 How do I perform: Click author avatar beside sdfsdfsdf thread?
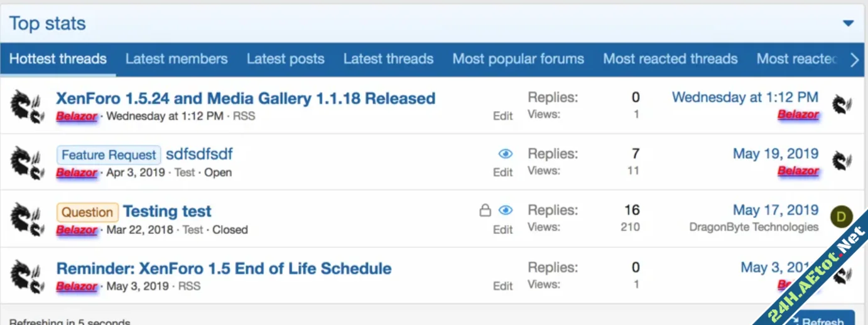tap(26, 162)
